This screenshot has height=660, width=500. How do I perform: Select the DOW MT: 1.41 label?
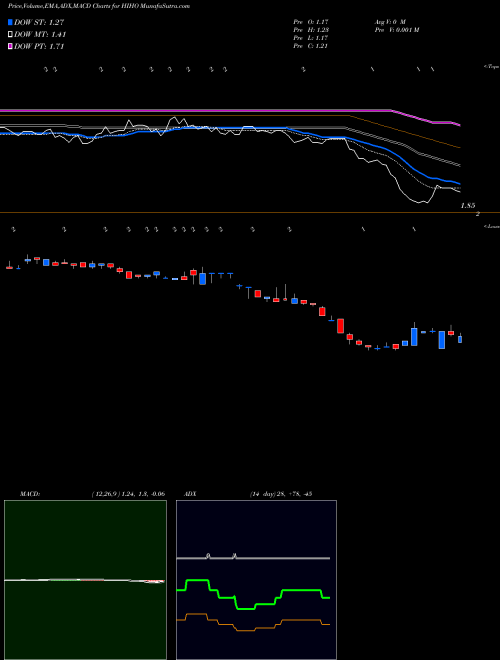click(40, 35)
